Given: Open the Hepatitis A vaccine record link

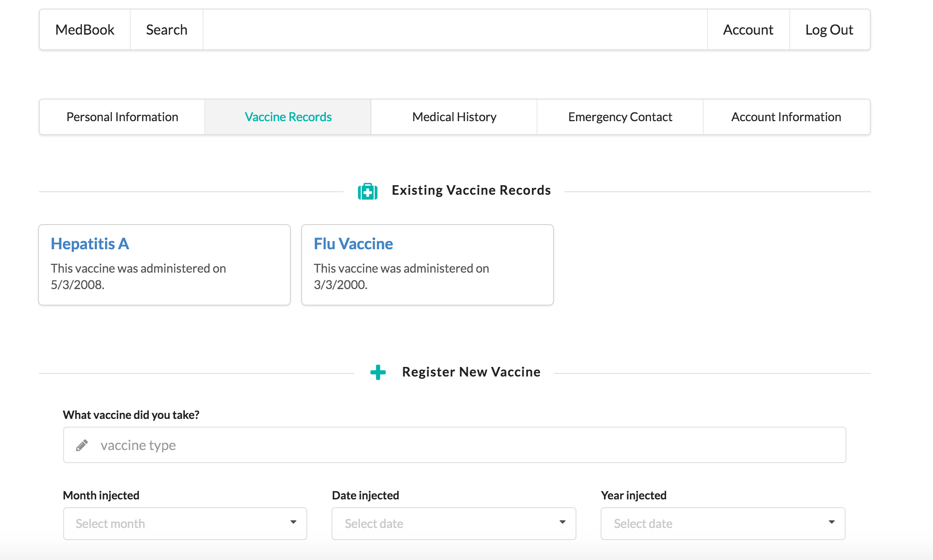Looking at the screenshot, I should (90, 244).
